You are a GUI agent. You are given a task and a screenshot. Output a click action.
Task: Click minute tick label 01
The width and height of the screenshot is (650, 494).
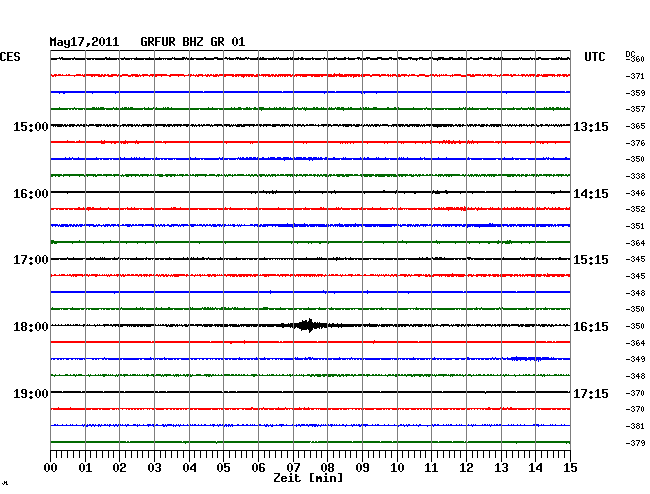pos(85,468)
